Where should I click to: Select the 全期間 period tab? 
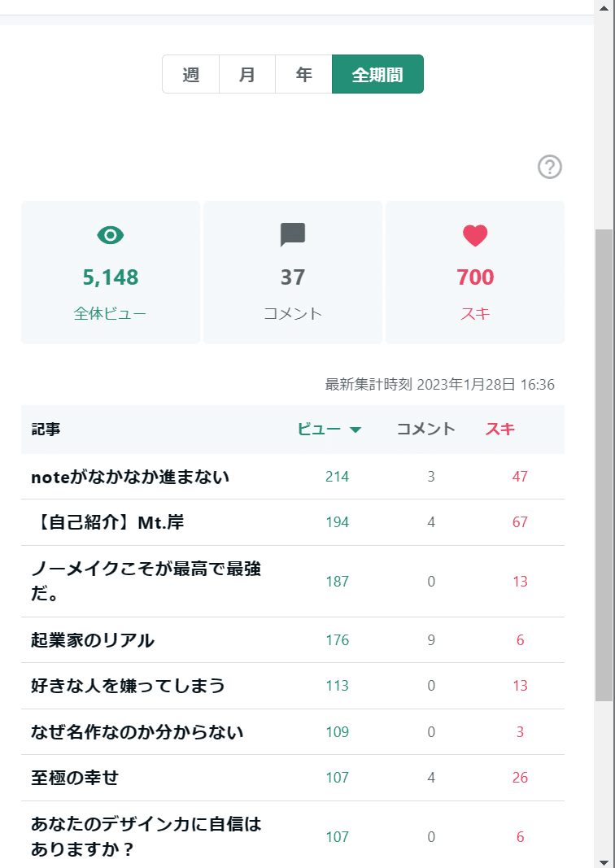coord(377,75)
